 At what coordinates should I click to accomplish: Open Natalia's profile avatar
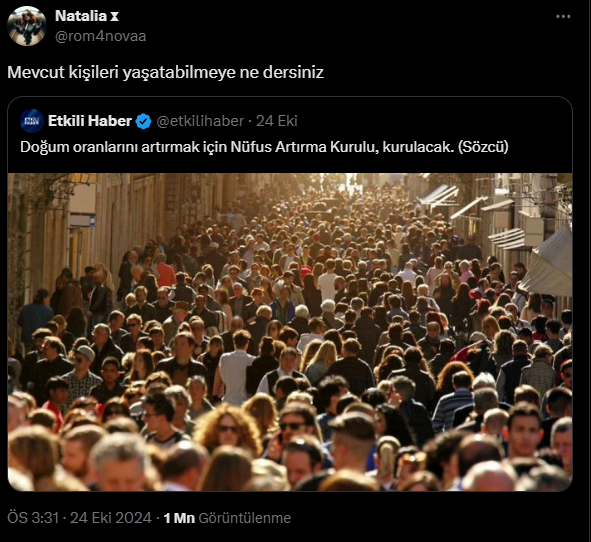[x=27, y=26]
